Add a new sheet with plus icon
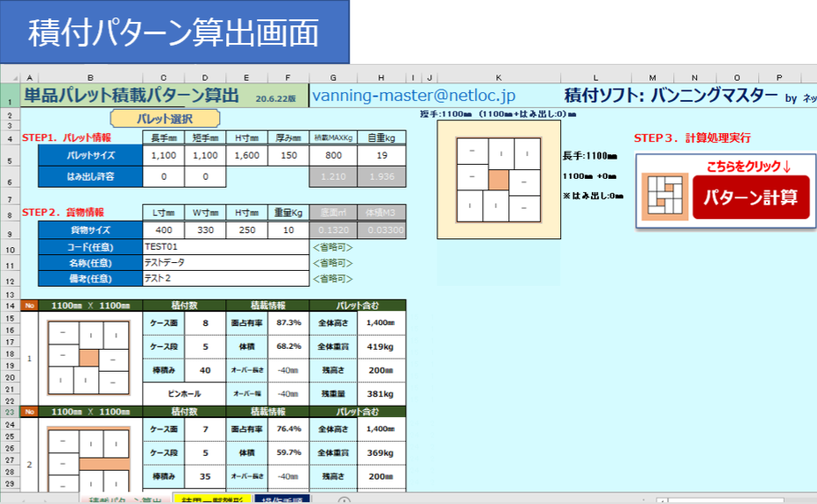Viewport: 817px width, 504px height. coord(344,500)
